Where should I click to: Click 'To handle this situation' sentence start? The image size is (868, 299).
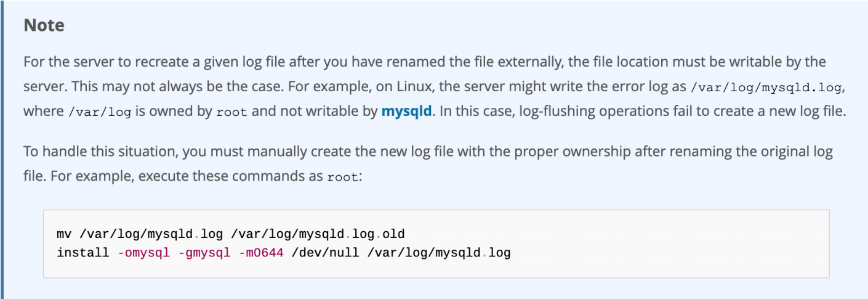[83, 151]
